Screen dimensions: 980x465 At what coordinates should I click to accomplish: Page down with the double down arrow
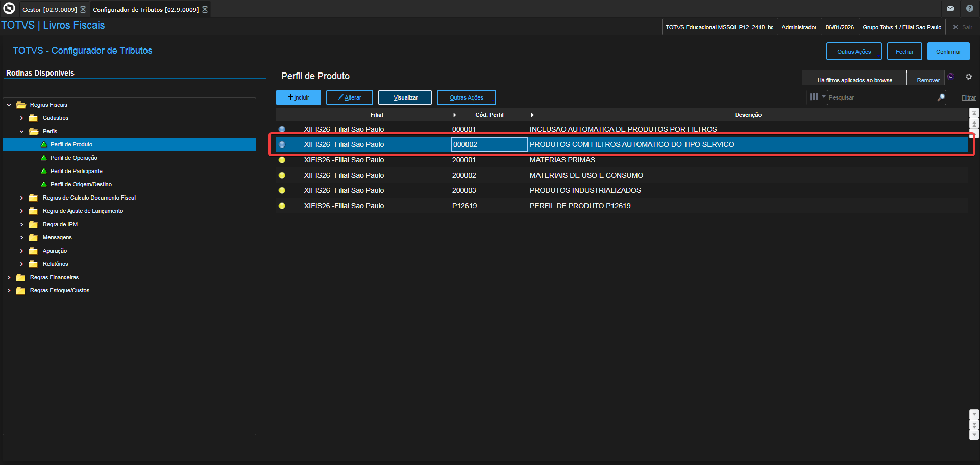974,425
